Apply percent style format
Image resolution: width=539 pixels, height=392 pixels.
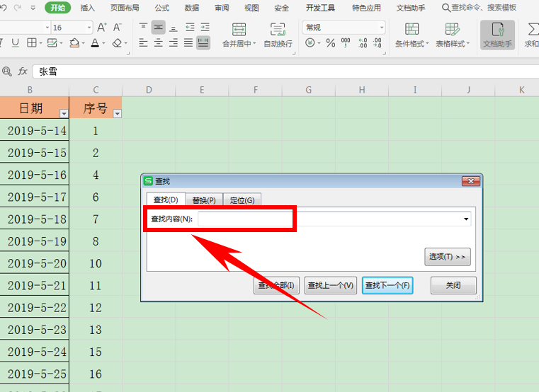tap(331, 43)
